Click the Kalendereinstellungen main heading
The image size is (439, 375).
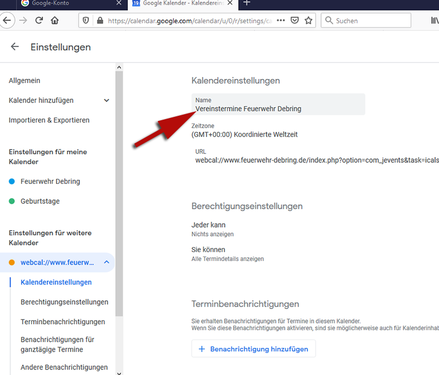pos(236,81)
